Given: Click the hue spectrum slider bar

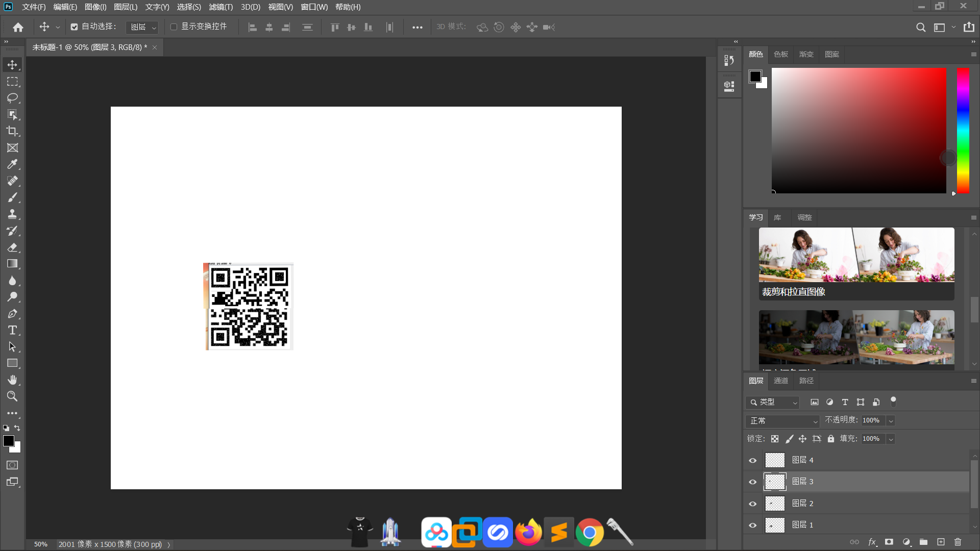Looking at the screenshot, I should (963, 131).
